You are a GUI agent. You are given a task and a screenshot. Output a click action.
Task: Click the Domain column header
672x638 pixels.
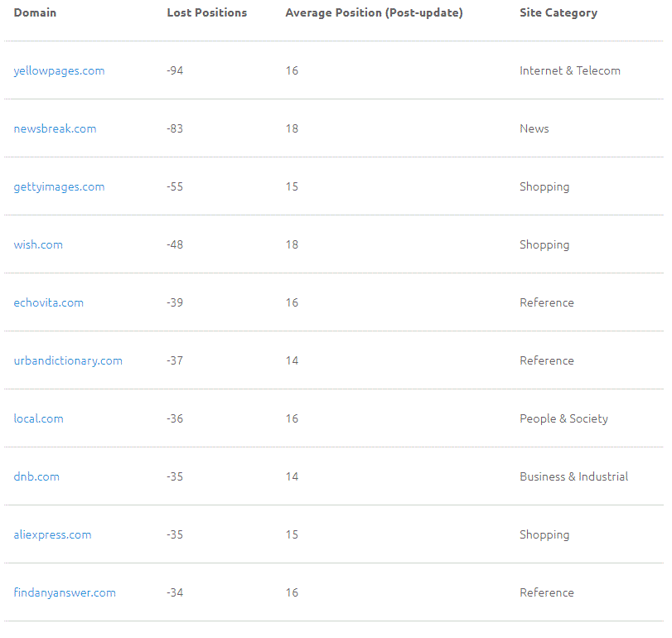pyautogui.click(x=35, y=12)
